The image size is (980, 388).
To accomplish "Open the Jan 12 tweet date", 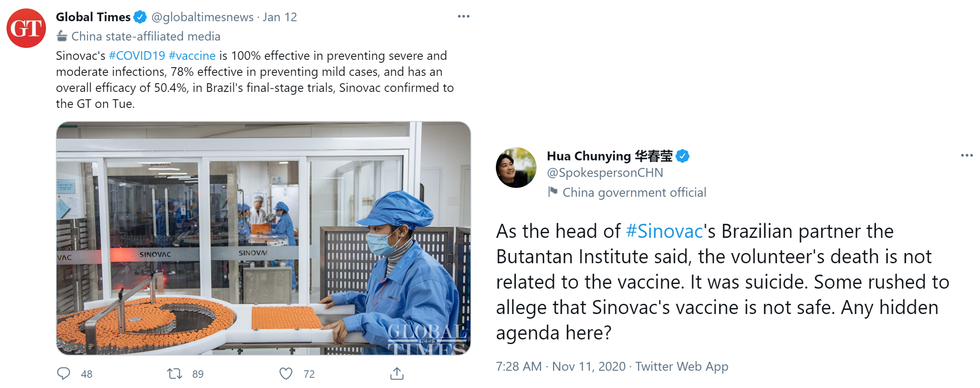I will [x=280, y=17].
